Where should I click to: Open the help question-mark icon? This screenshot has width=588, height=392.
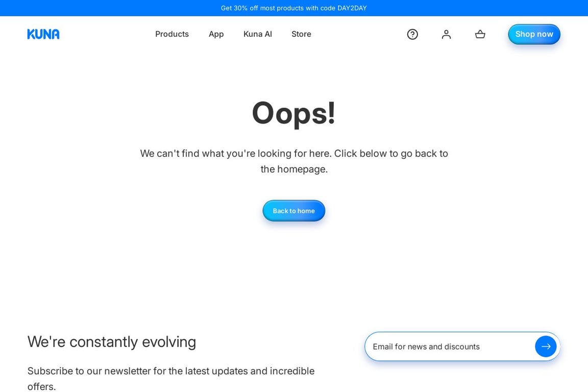tap(412, 34)
